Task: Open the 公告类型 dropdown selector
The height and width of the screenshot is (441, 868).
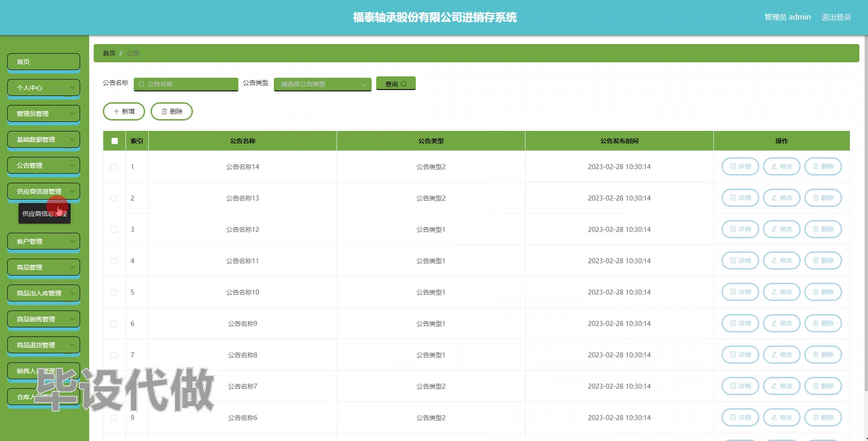Action: pyautogui.click(x=322, y=84)
